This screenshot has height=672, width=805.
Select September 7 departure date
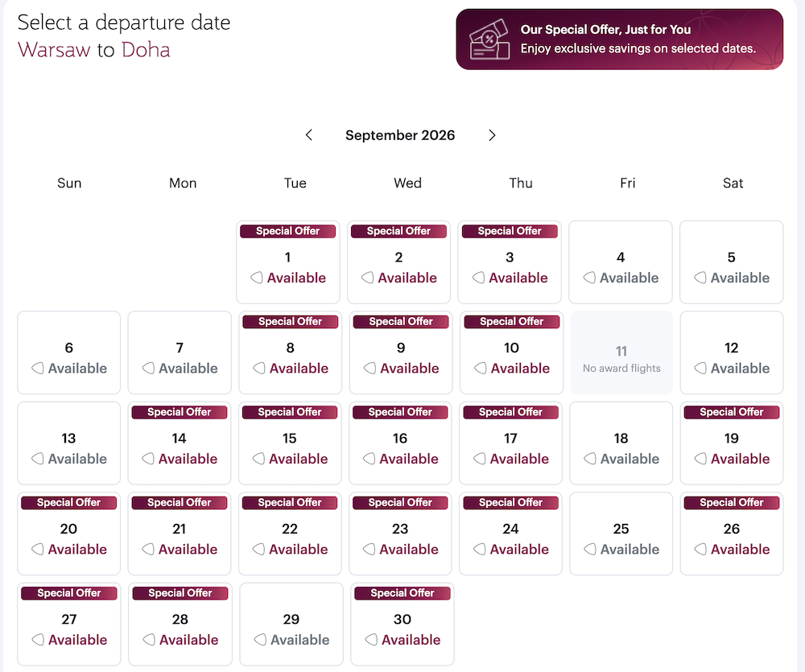click(x=180, y=352)
